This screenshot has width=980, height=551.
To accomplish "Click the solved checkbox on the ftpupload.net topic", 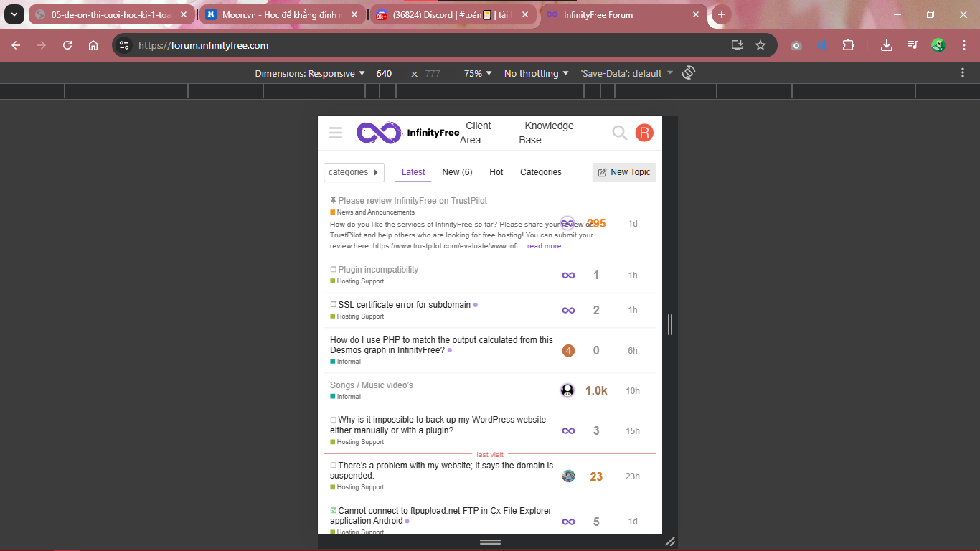I will pyautogui.click(x=334, y=511).
